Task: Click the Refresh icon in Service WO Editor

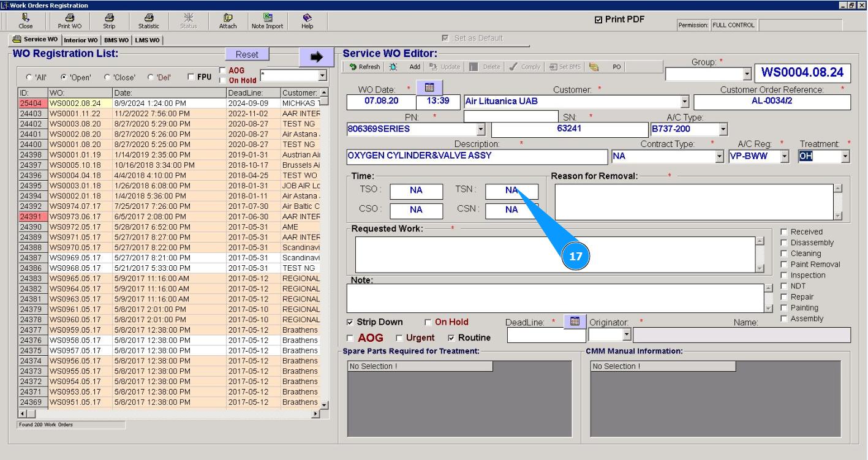Action: (353, 67)
